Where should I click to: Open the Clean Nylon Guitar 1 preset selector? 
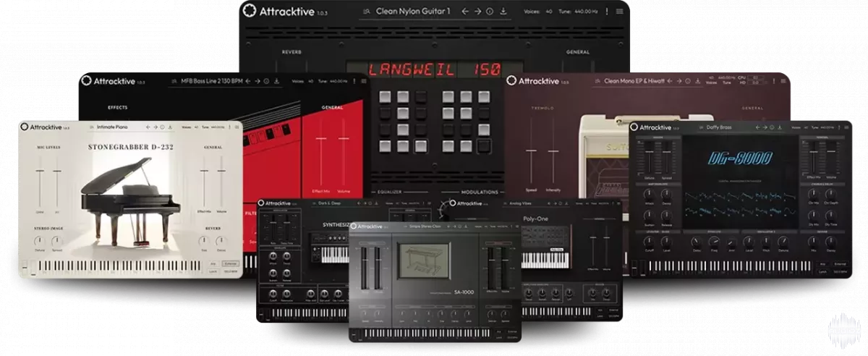click(414, 12)
